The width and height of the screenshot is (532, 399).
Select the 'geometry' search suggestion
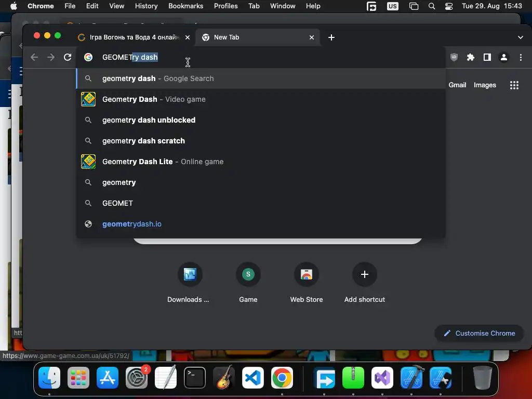click(x=261, y=182)
